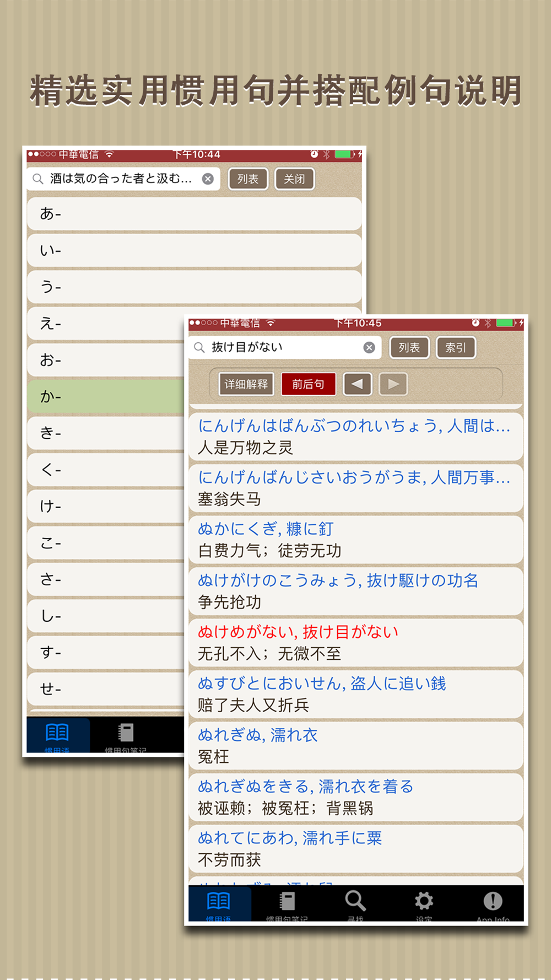Focus the 酒は気の合った者と汲む search field
This screenshot has height=980, width=551.
[x=123, y=179]
